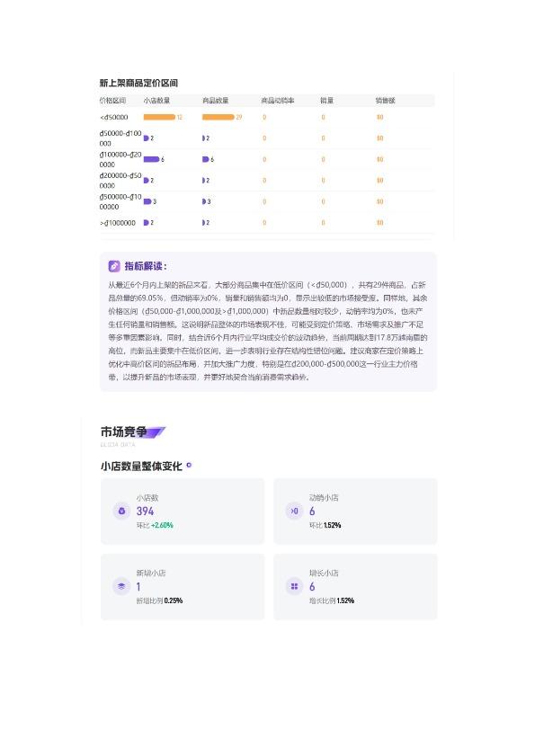Click the 新增比例 0.25% text
Image resolution: width=535 pixels, height=756 pixels.
point(159,600)
